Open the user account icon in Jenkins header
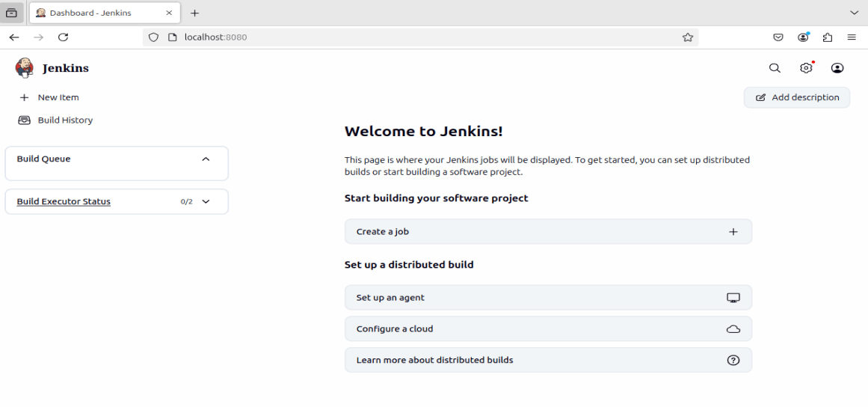 coord(837,68)
